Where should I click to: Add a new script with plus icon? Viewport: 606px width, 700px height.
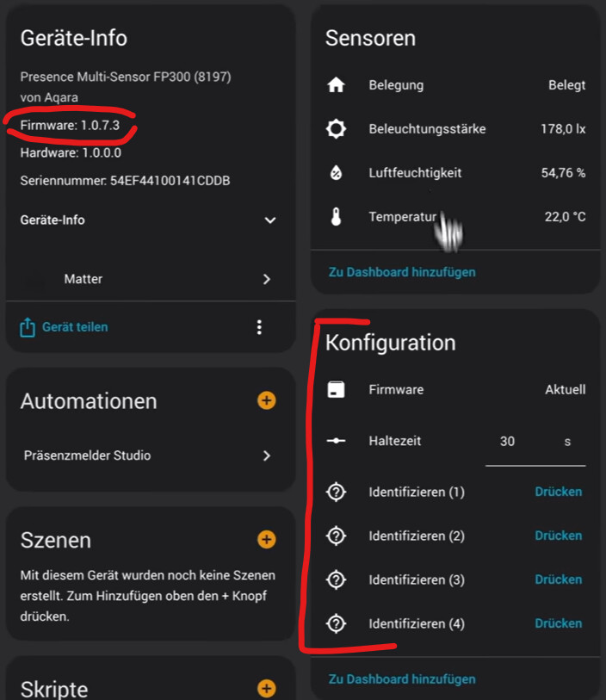[267, 688]
